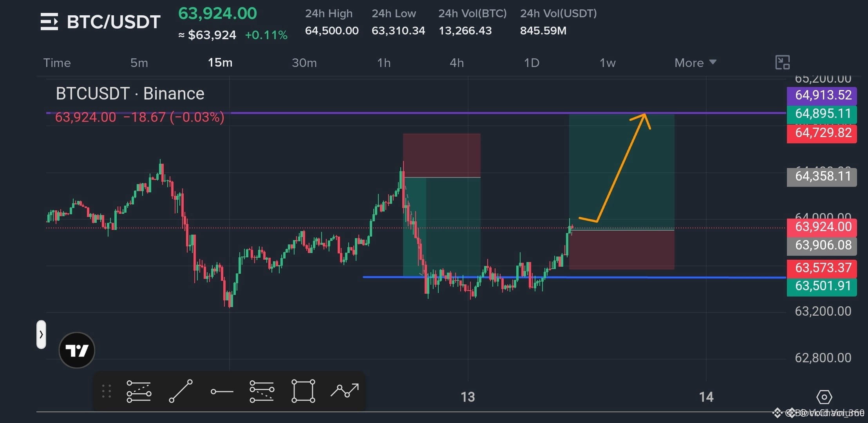Toggle fullscreen chart layout icon
Screen dimensions: 868x423
(x=783, y=62)
